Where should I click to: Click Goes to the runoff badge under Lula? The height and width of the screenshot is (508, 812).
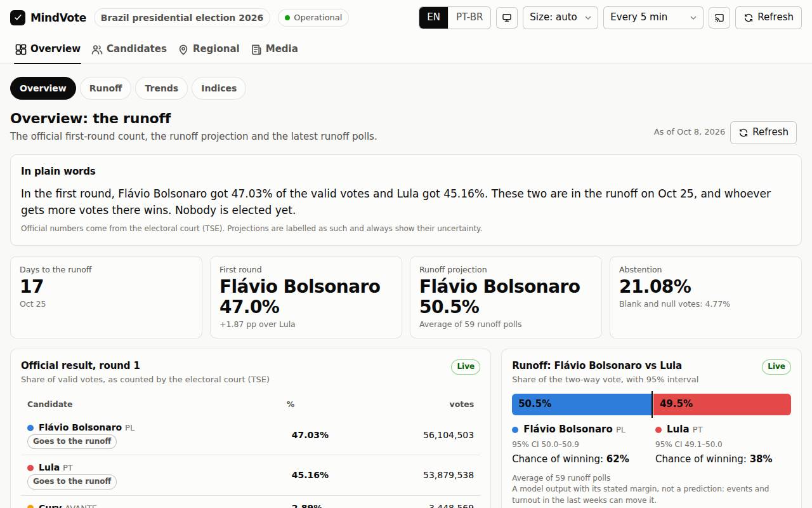[72, 481]
